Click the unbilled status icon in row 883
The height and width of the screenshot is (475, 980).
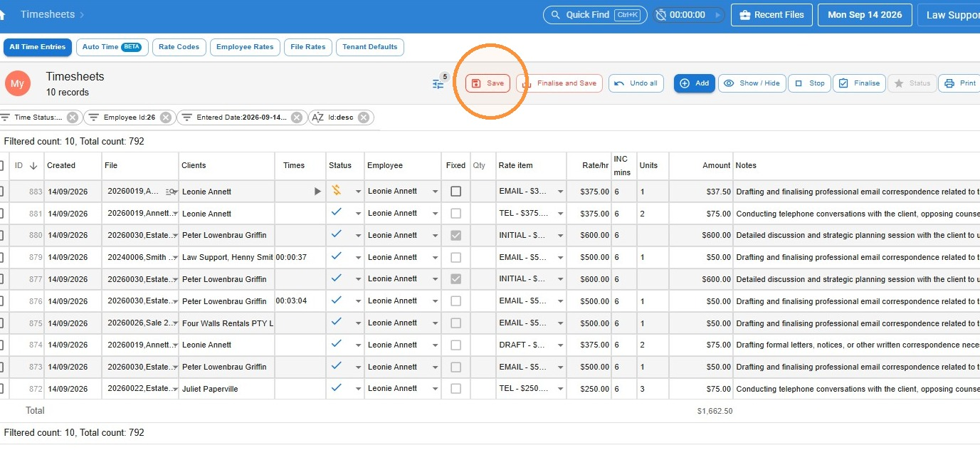pos(337,190)
